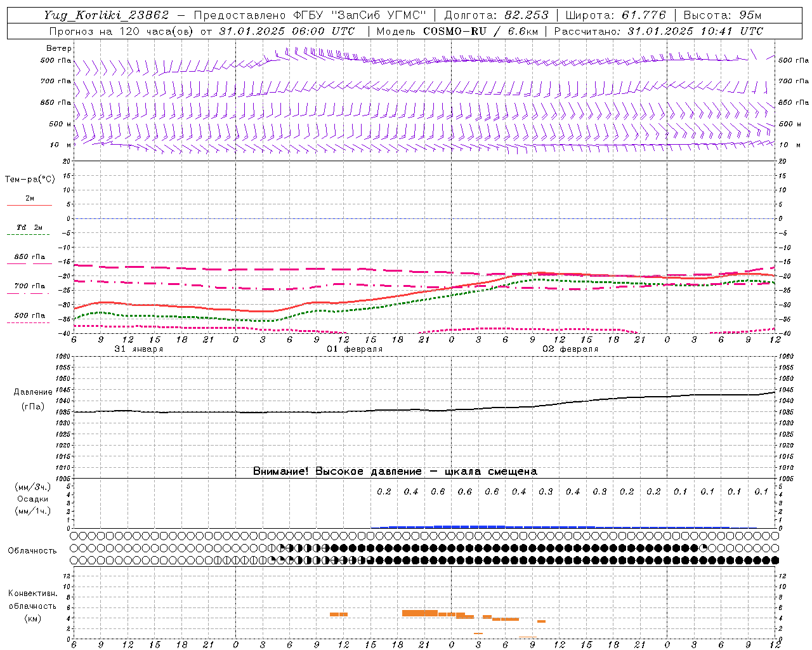Click the Td 2м dew point legend entry
This screenshot has height=650, width=812.
(29, 227)
